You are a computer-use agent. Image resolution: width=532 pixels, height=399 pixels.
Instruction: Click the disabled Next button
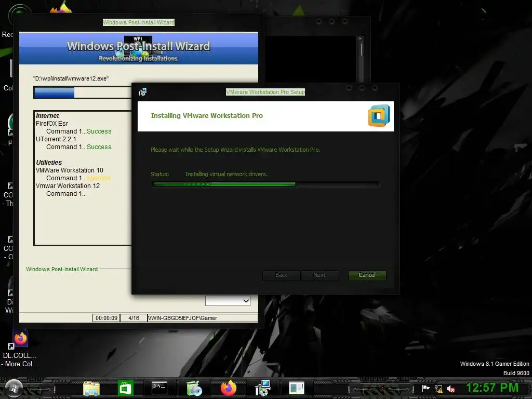320,275
